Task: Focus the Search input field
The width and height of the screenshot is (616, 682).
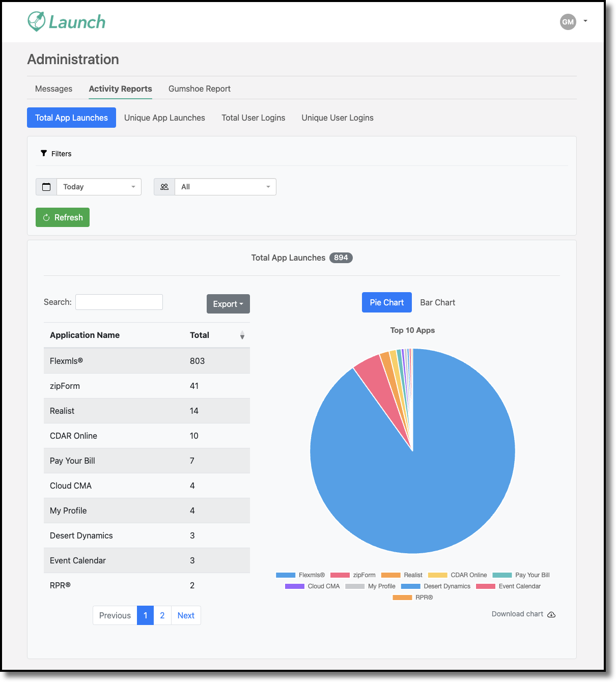Action: 119,302
